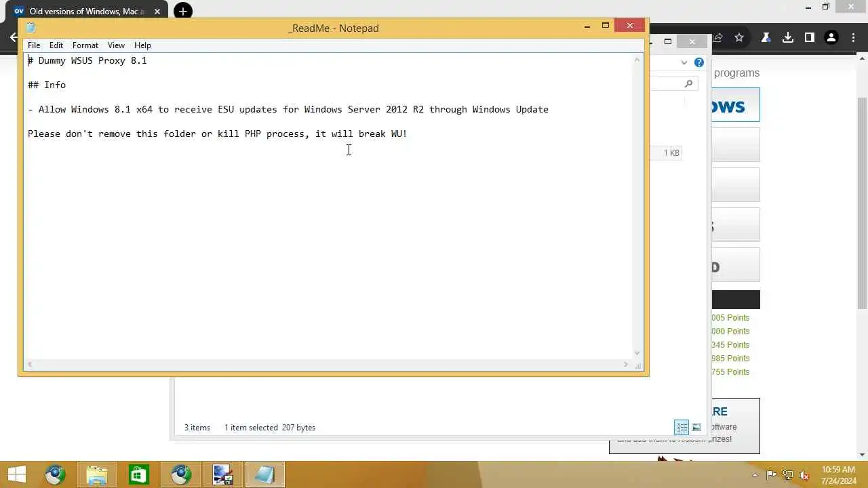
Task: Open the Chrome downloads icon
Action: point(788,38)
